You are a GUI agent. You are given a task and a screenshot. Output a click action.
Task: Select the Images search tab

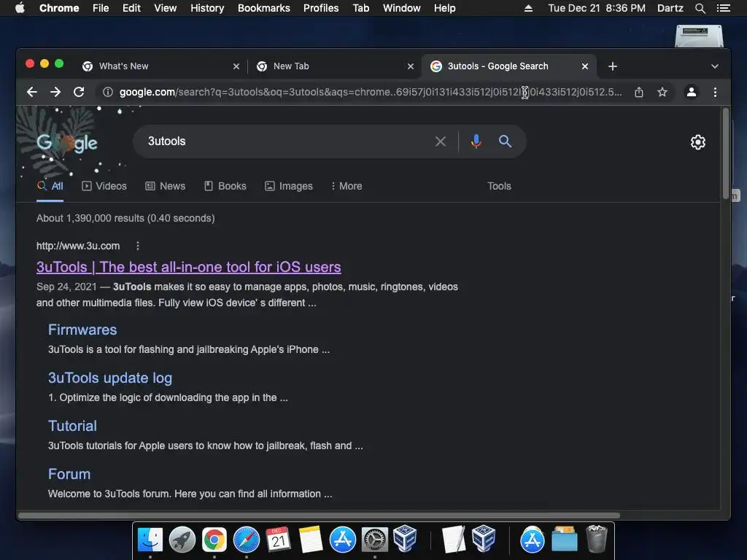pyautogui.click(x=289, y=186)
